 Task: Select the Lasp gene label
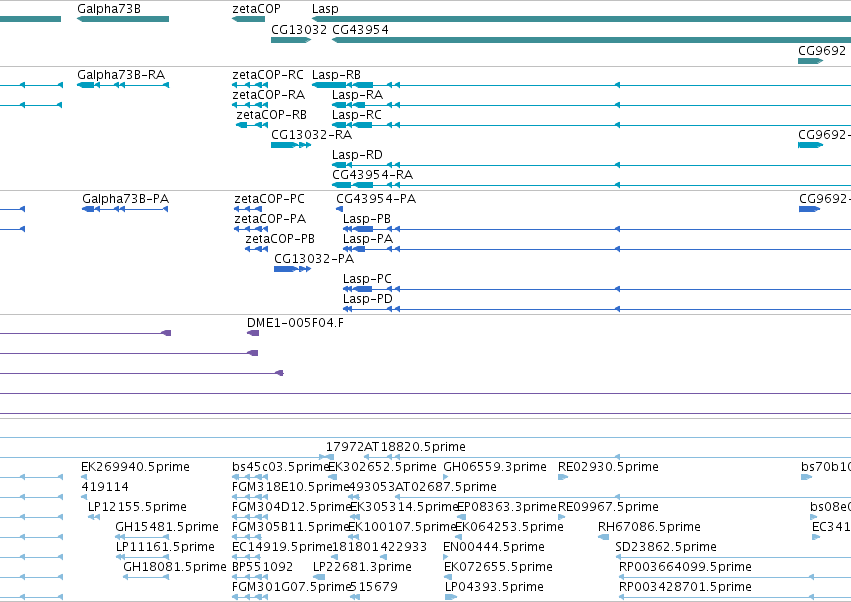pos(325,9)
